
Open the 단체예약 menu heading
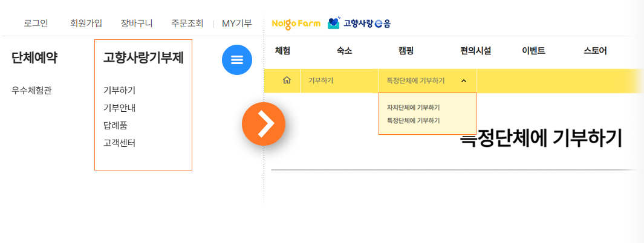click(34, 58)
